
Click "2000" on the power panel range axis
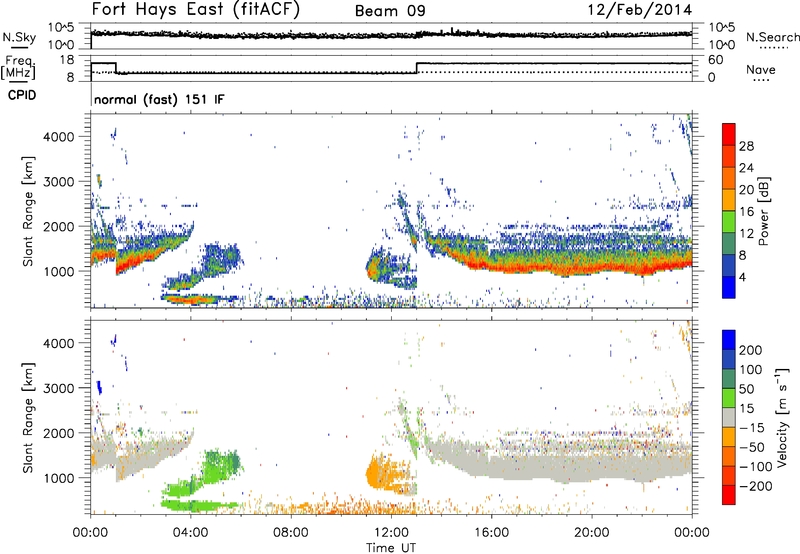point(59,226)
